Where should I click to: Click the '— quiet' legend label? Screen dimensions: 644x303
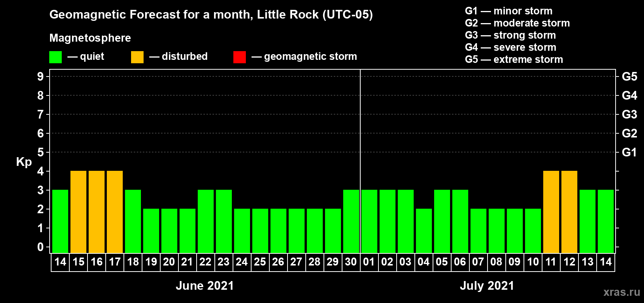click(x=86, y=56)
